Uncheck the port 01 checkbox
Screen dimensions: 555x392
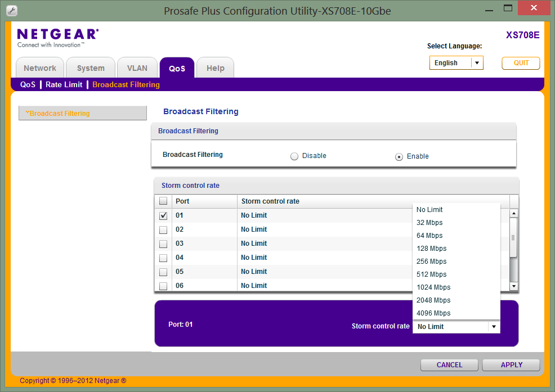(163, 215)
